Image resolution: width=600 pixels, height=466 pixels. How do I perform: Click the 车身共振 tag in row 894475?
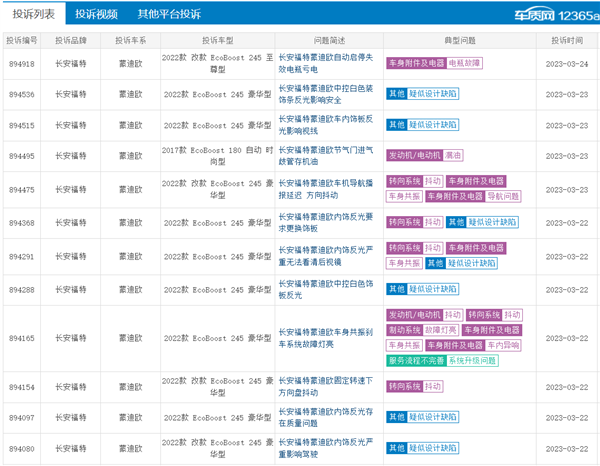404,196
